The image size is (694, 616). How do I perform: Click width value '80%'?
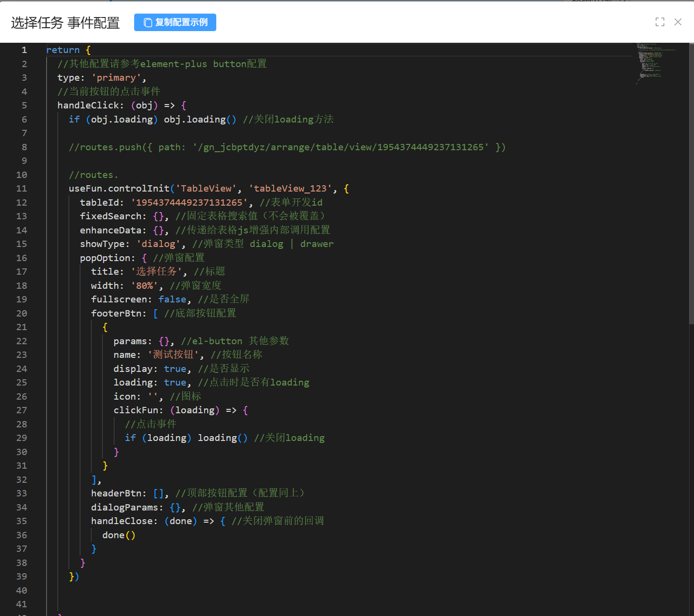[x=144, y=285]
